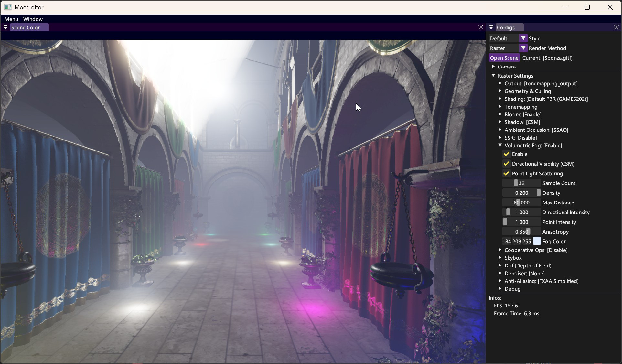Expand Anti-Aliasing FXAA Simplified settings
The height and width of the screenshot is (364, 622).
[500, 281]
